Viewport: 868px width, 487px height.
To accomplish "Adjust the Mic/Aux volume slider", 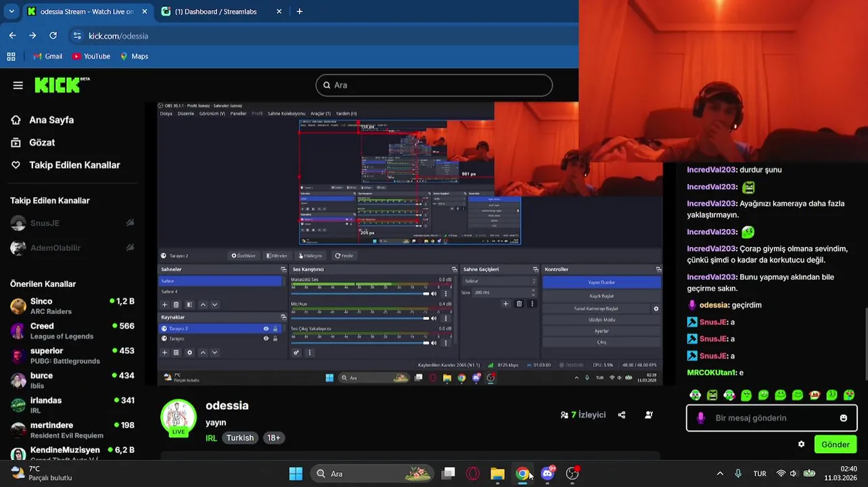I will [359, 318].
